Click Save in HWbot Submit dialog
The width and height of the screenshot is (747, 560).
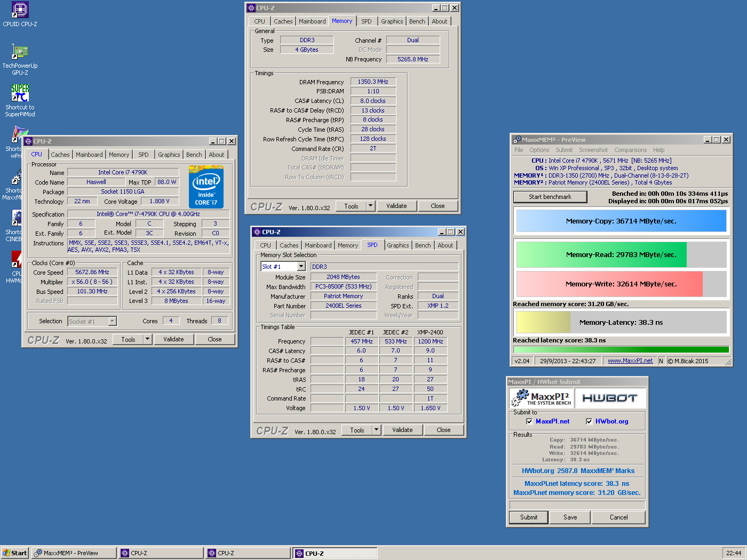click(x=570, y=517)
